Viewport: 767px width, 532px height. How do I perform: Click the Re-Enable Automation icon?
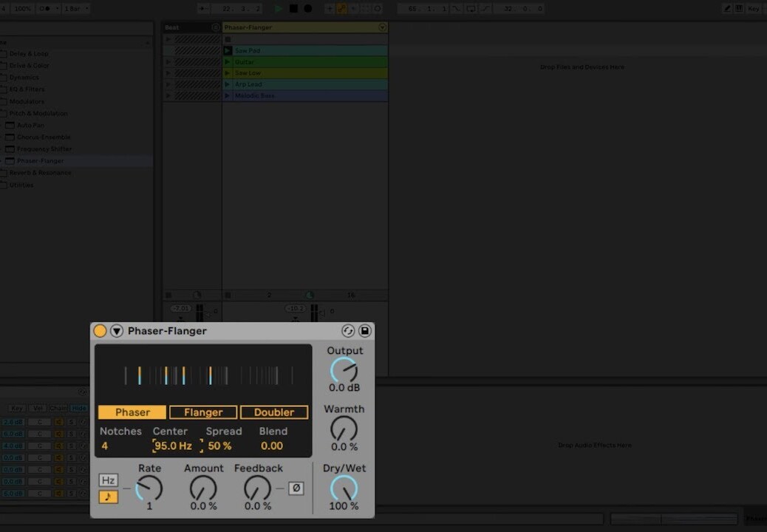coord(354,8)
